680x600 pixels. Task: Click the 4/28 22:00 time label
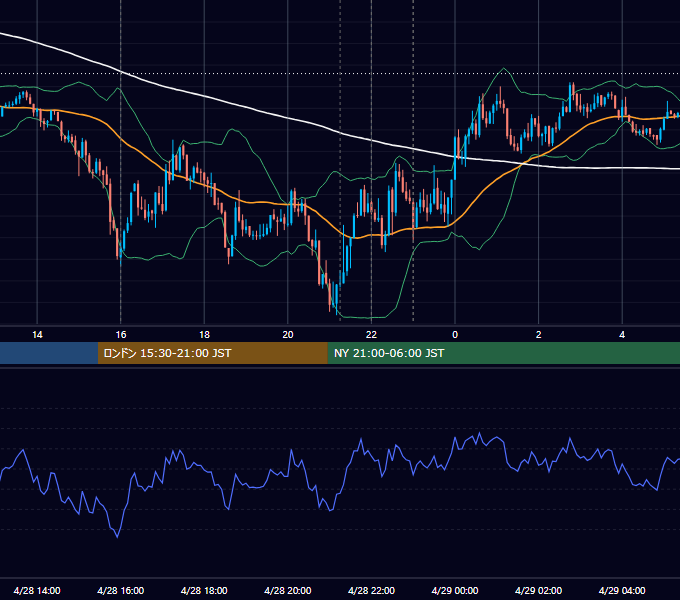point(371,590)
